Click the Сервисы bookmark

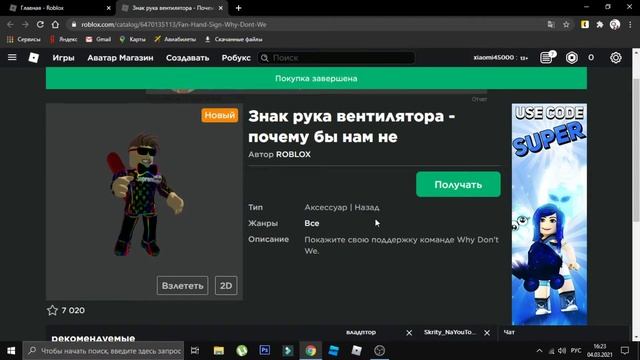[x=24, y=39]
